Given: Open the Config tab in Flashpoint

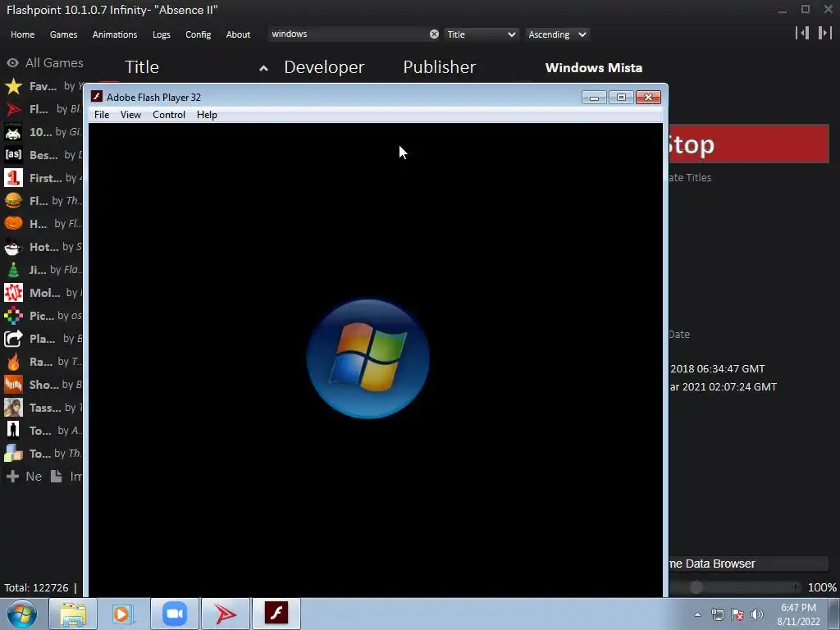Looking at the screenshot, I should click(199, 34).
